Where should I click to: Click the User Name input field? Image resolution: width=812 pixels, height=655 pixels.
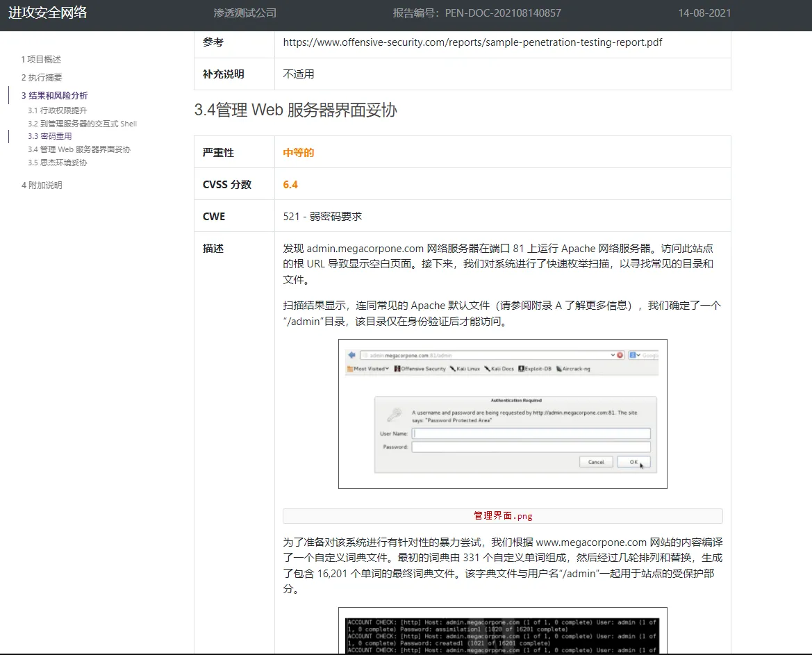point(531,433)
